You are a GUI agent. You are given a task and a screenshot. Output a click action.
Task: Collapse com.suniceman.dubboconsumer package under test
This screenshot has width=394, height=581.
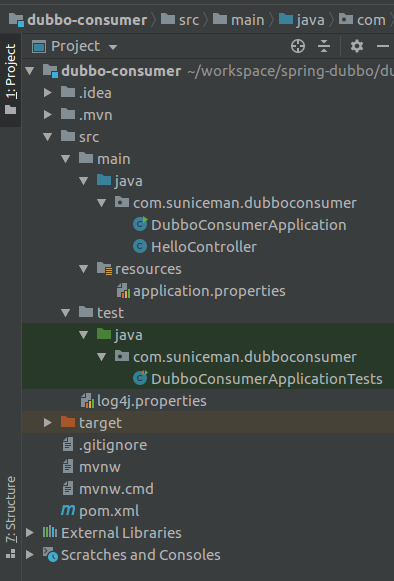(102, 357)
